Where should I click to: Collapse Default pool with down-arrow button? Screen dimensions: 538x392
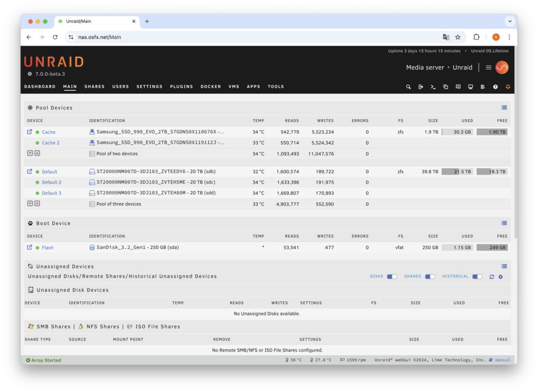[x=30, y=204]
